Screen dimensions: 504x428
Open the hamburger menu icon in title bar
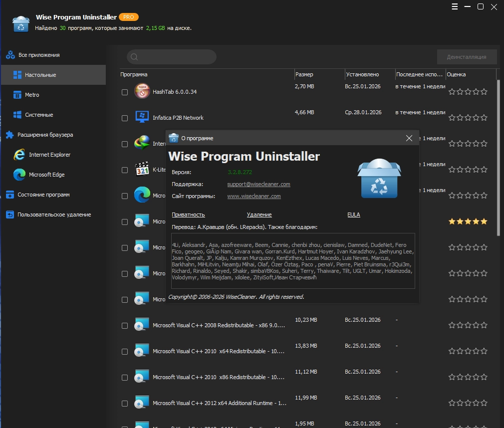coord(455,7)
